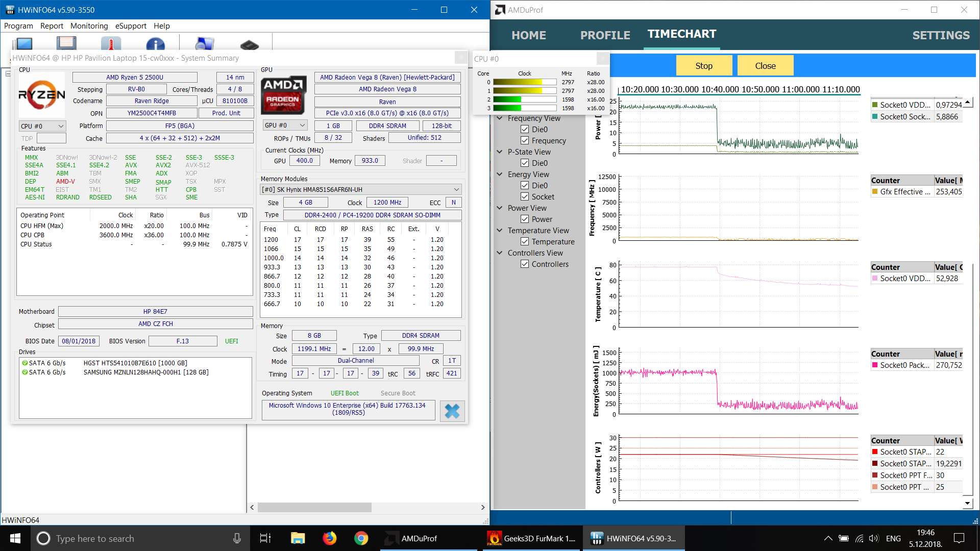Click the volume speaker tray icon
This screenshot has width=980, height=551.
click(874, 538)
